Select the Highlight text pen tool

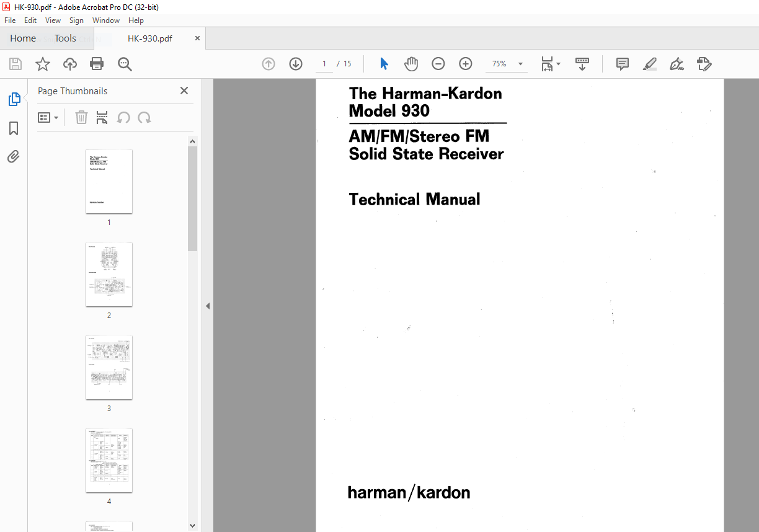[650, 64]
